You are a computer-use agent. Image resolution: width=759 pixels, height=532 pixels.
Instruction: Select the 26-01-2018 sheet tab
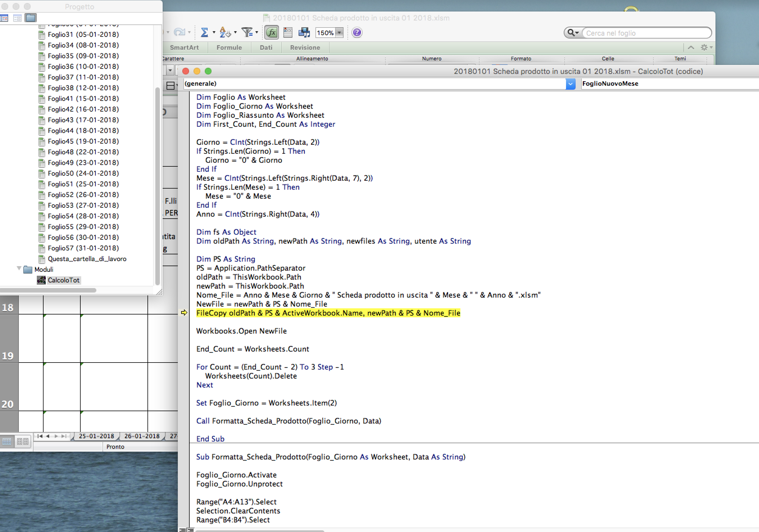point(142,436)
